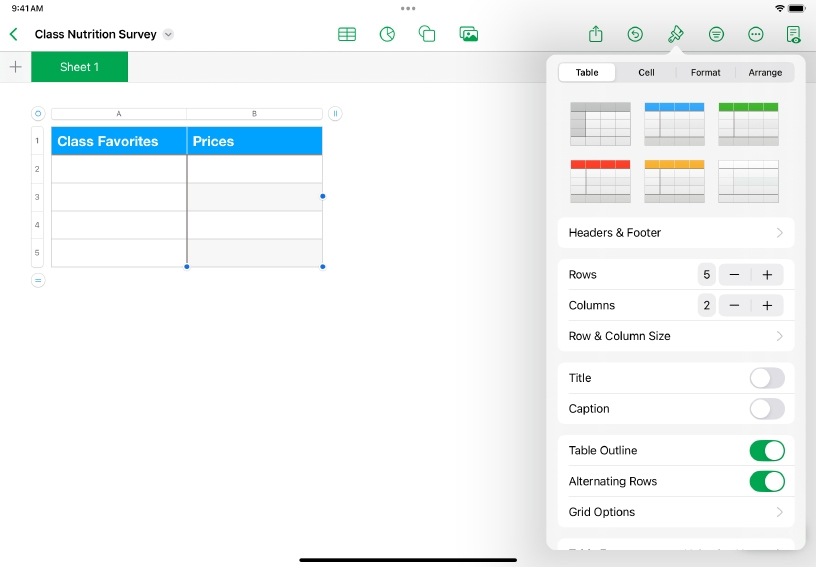
Task: Tap the Format paintbrush icon
Action: coord(675,34)
